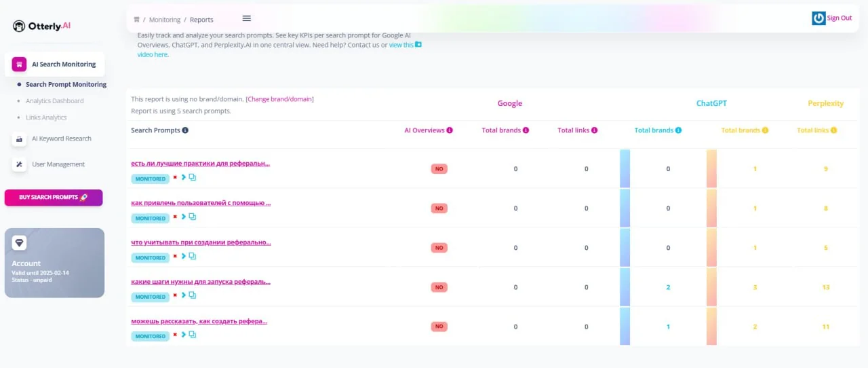Copy the 'как привлечь пользователей' prompt
Image resolution: width=868 pixels, height=368 pixels.
click(193, 217)
